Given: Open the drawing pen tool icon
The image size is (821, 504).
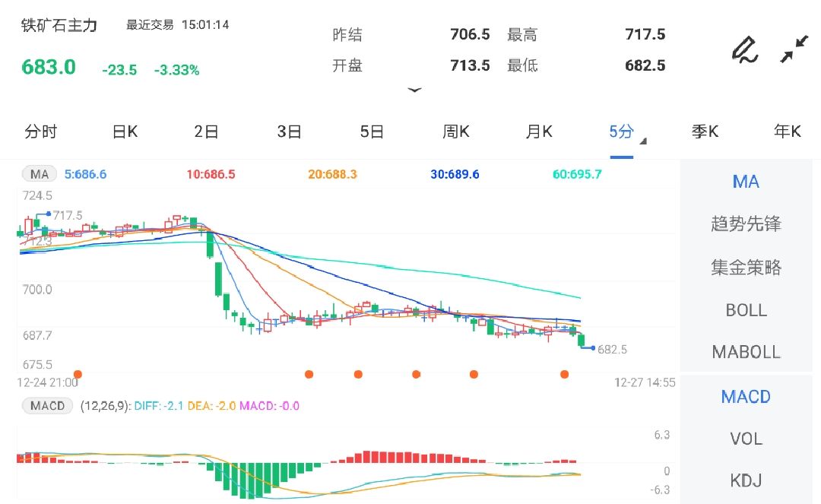Looking at the screenshot, I should pyautogui.click(x=744, y=50).
